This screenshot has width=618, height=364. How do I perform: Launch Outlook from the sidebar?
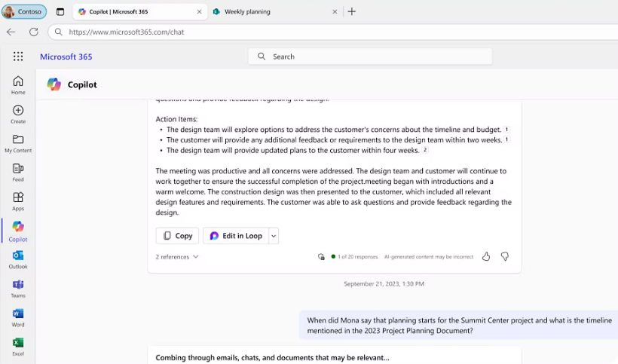pos(18,259)
